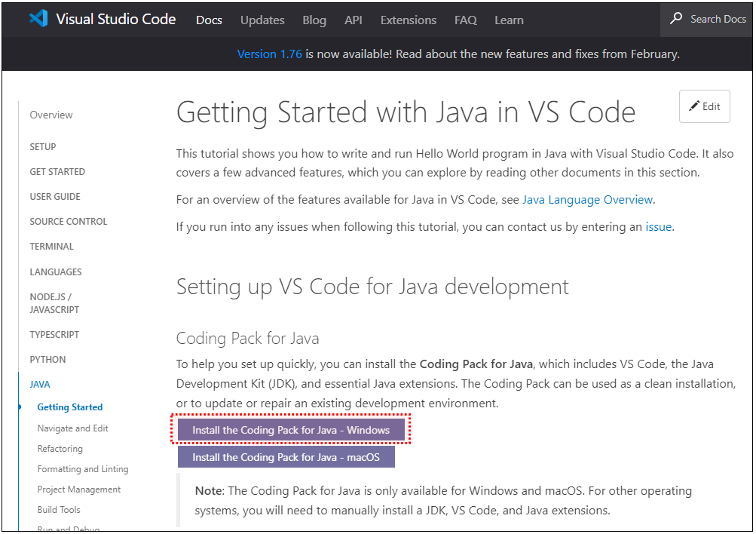The image size is (756, 534).
Task: Click the Visual Studio Code logo icon
Action: [x=38, y=19]
